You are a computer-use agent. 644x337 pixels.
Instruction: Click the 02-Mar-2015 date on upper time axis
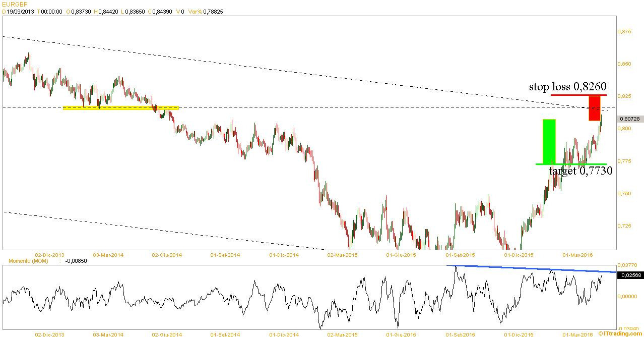342,255
